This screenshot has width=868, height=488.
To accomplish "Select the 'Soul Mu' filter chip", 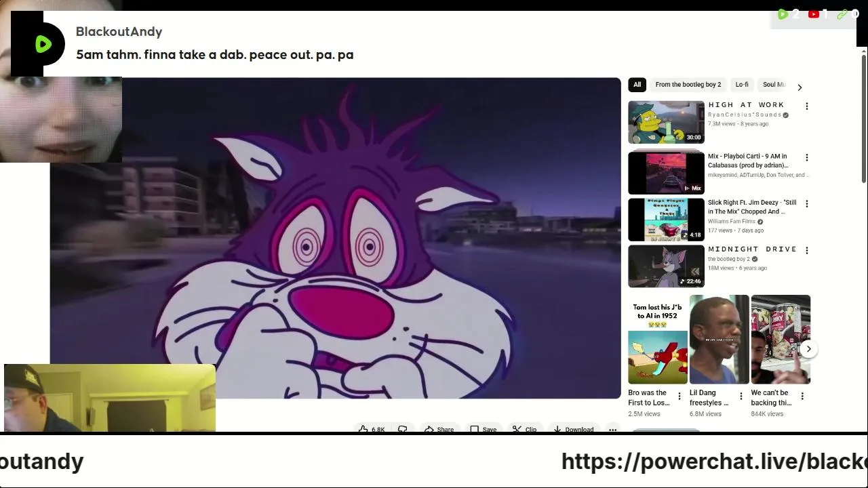I will point(773,85).
